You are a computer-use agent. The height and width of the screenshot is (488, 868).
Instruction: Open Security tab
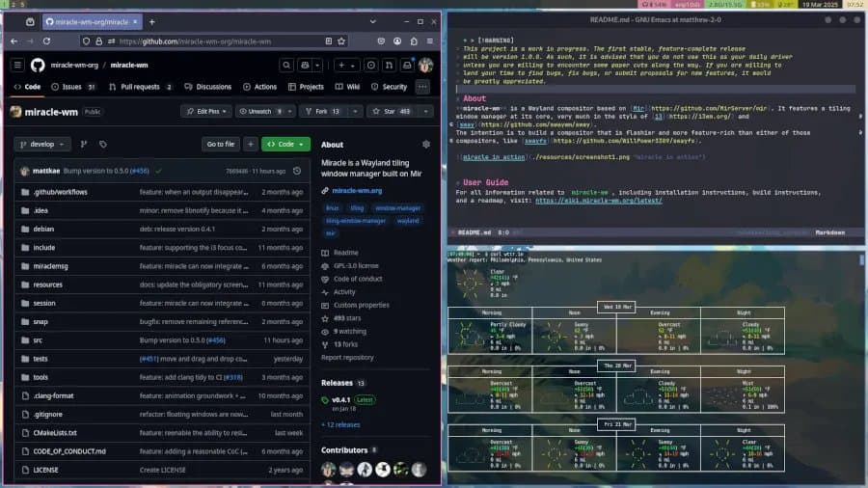[x=390, y=87]
